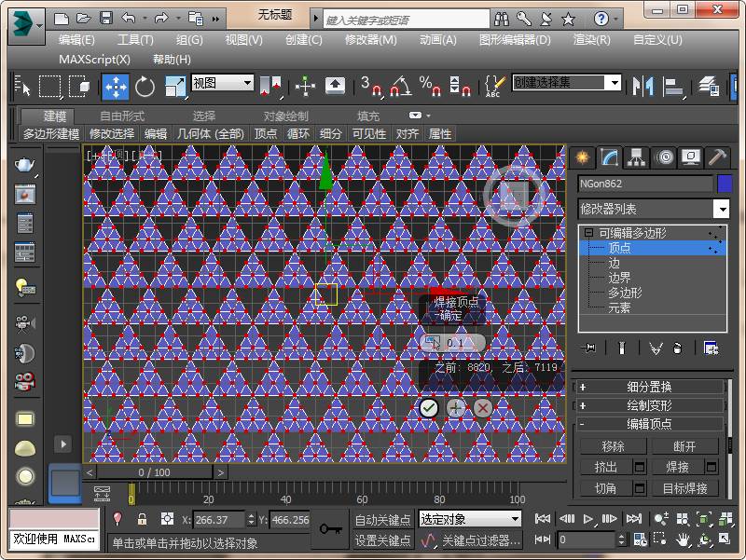Click Remove Modifier trash icon
Image resolution: width=746 pixels, height=560 pixels.
(x=678, y=348)
